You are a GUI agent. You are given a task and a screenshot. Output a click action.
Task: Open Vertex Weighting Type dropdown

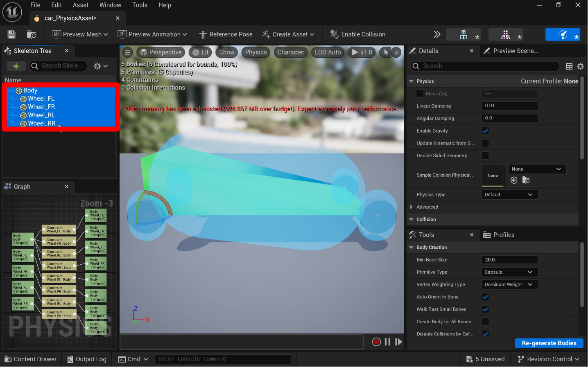coord(509,284)
